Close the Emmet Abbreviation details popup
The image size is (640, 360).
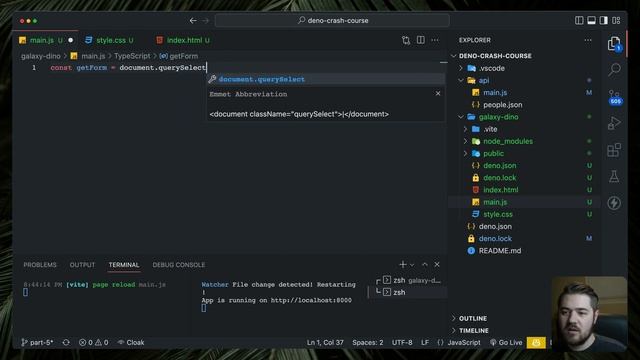(438, 93)
